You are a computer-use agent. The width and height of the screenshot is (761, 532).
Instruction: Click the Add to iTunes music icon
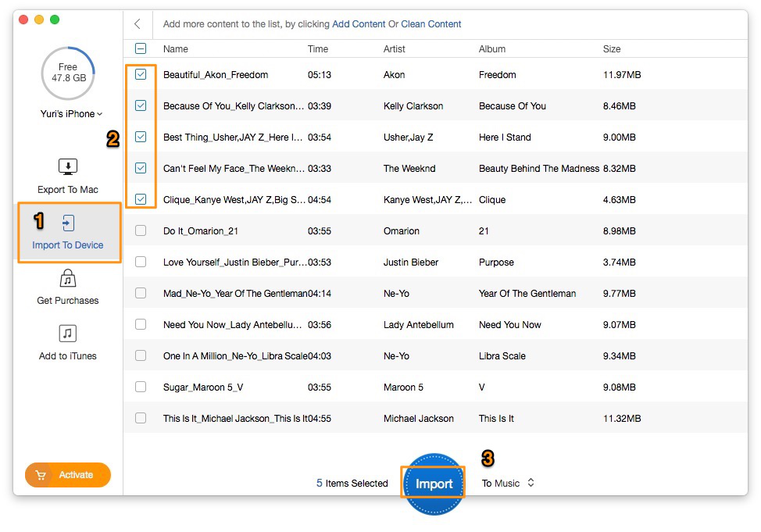point(68,334)
